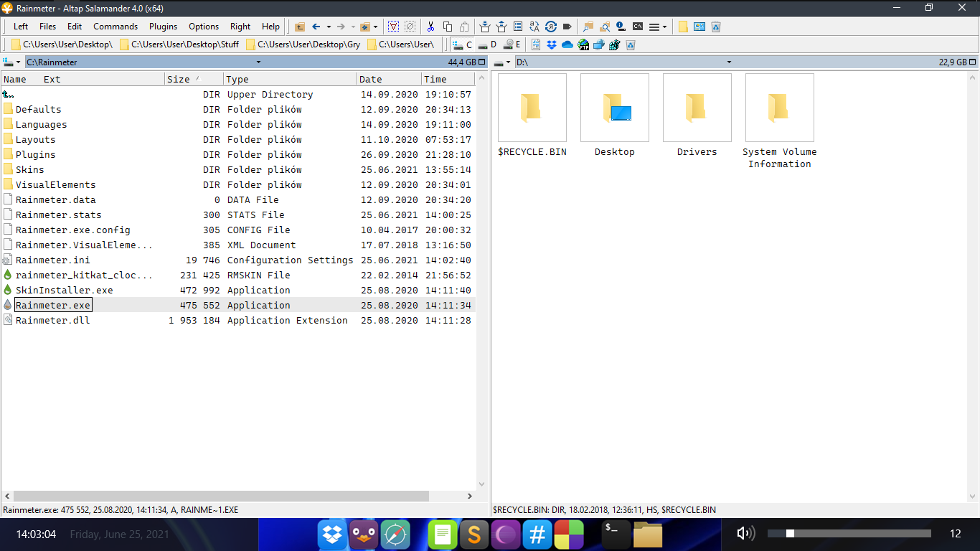Open the Plugins menu
Viewport: 980px width, 551px height.
(x=164, y=27)
